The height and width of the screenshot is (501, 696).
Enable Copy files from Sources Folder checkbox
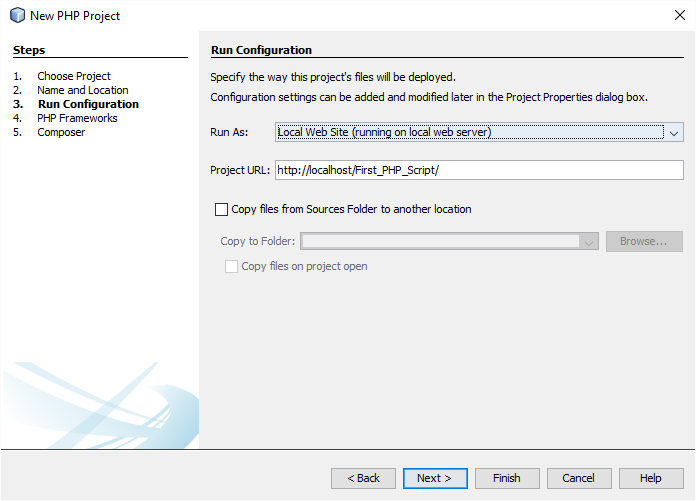(221, 209)
